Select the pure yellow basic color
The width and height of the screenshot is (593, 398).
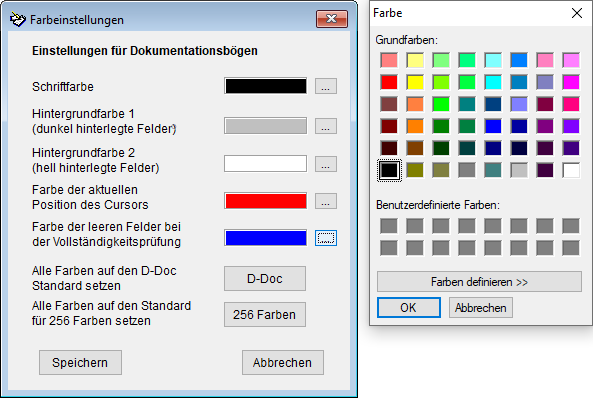click(x=415, y=82)
